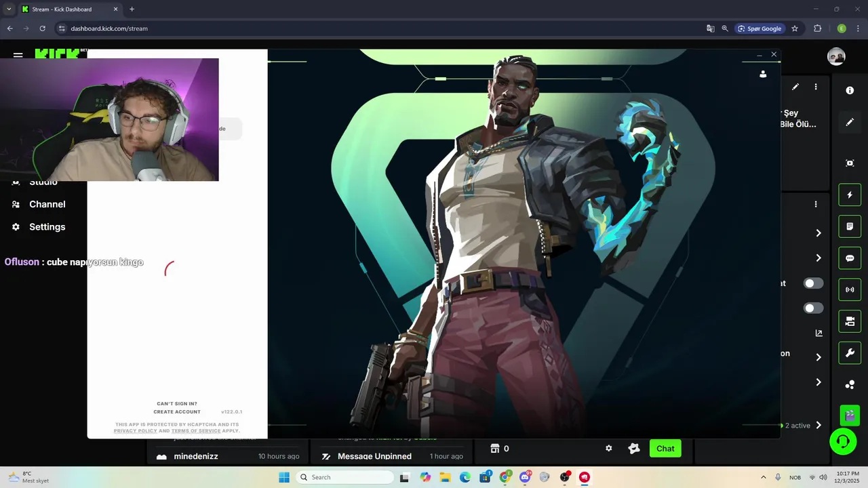Click the browser address bar URL
This screenshot has height=488, width=868.
click(x=109, y=28)
